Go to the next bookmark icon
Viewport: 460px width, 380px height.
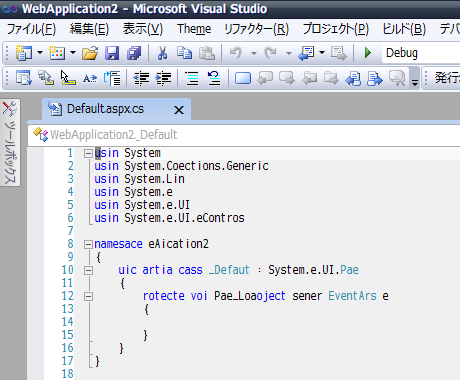click(287, 79)
